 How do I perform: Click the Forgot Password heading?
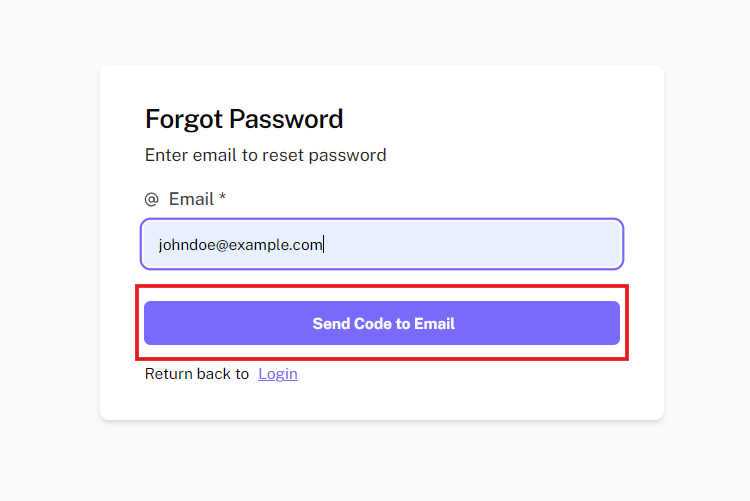[244, 119]
